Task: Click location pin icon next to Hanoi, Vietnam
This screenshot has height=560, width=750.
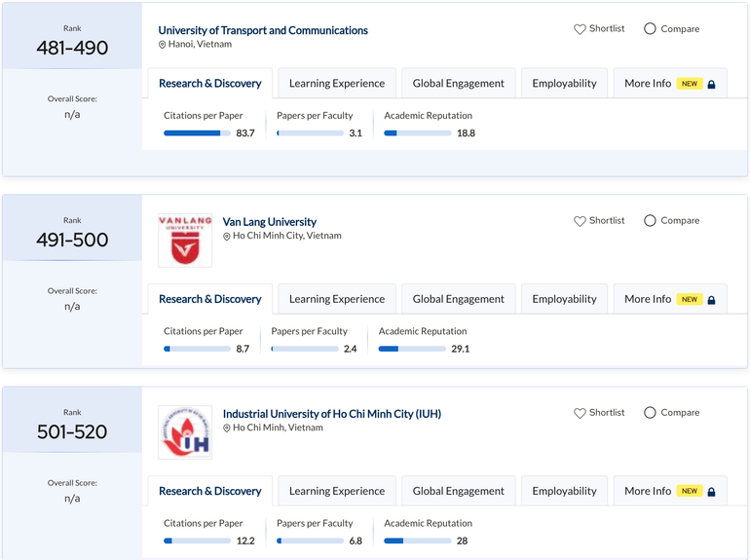Action: pos(163,45)
